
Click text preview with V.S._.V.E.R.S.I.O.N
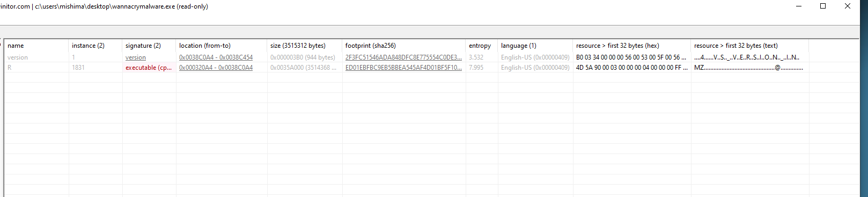[x=747, y=57]
